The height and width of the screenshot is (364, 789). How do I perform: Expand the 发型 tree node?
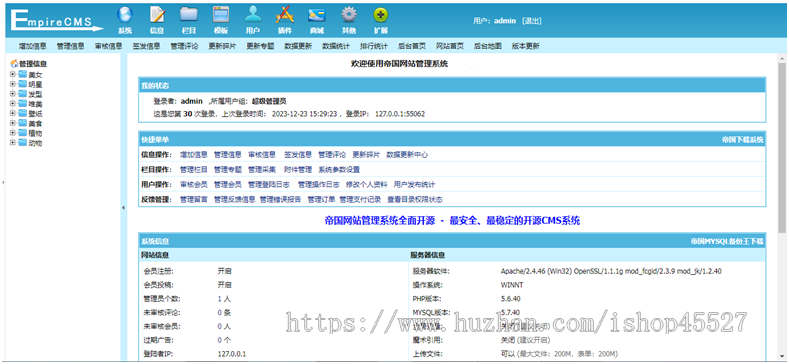(13, 94)
